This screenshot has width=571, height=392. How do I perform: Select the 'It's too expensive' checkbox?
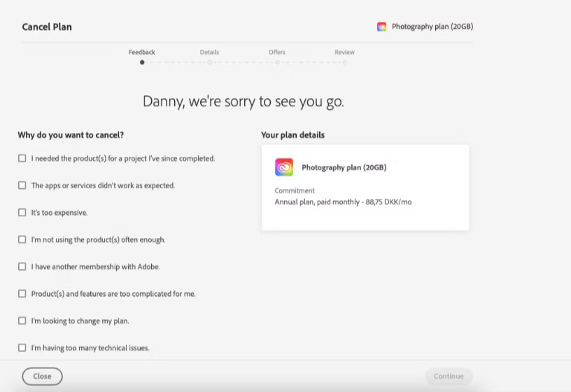point(22,212)
